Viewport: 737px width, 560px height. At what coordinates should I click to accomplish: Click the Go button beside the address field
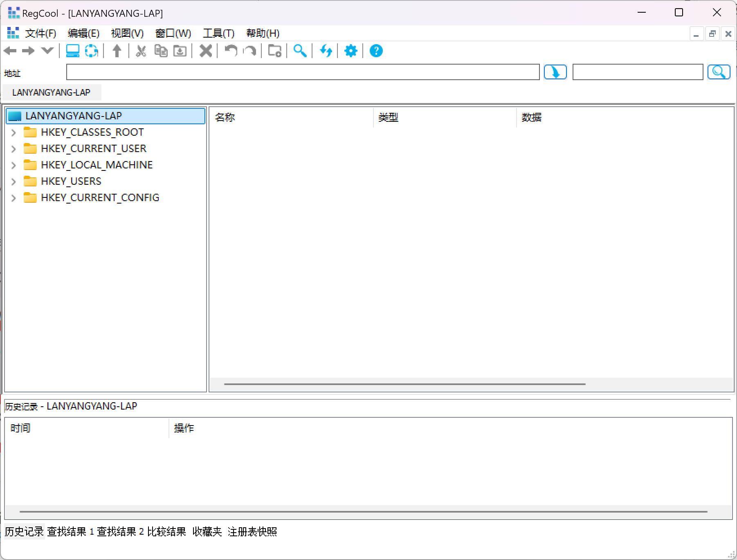pos(555,72)
